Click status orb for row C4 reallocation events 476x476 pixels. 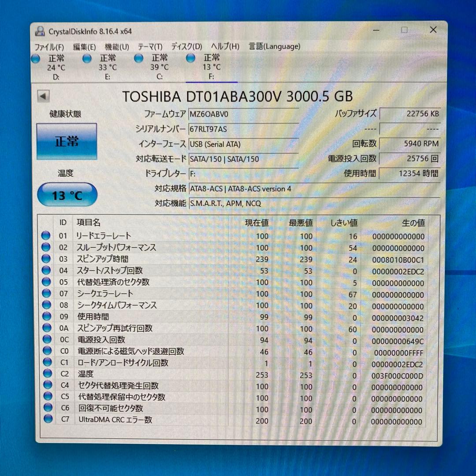48,385
